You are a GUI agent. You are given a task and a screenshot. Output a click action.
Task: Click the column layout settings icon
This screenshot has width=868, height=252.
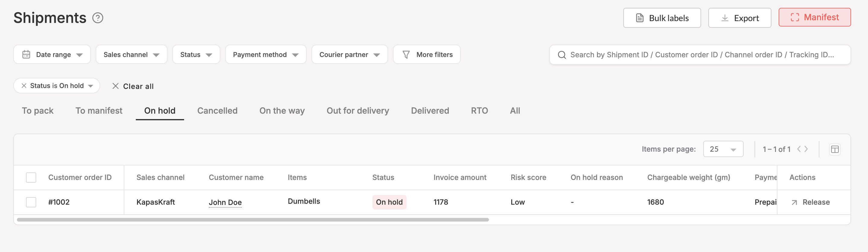pos(834,150)
